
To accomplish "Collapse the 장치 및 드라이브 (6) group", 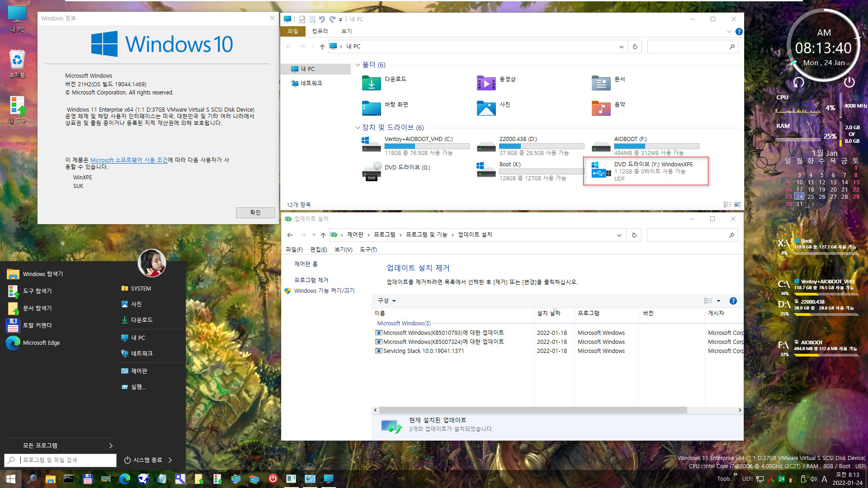I will click(x=358, y=127).
